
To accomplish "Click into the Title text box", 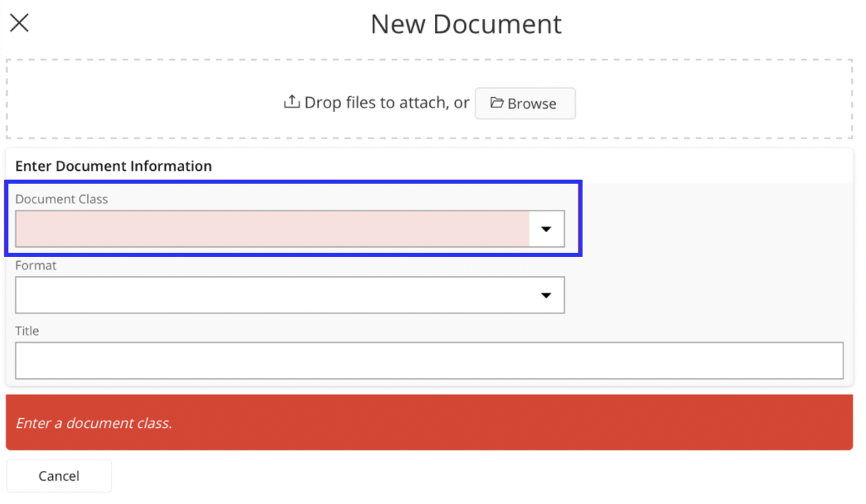I will click(x=429, y=361).
